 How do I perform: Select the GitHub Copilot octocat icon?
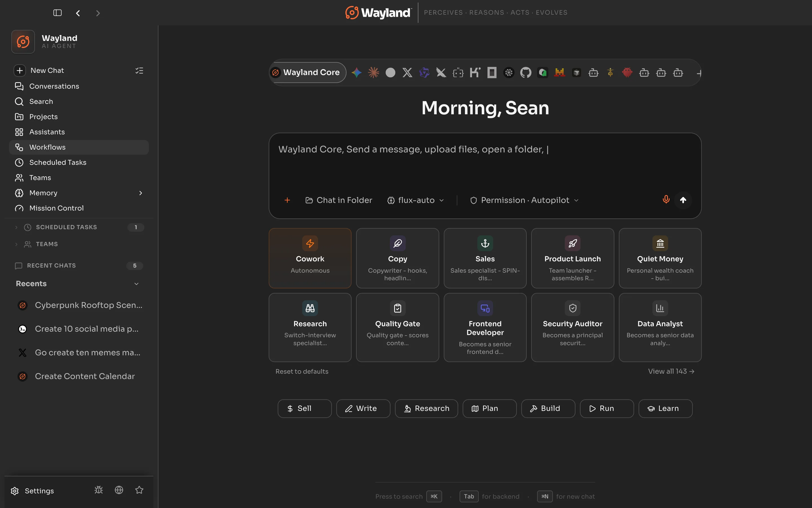(526, 73)
